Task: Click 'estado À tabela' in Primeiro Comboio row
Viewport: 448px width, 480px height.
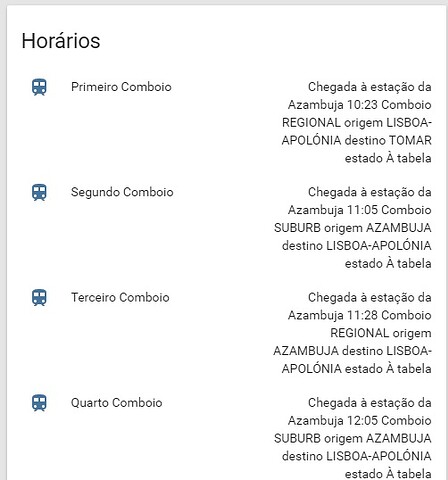Action: tap(388, 158)
